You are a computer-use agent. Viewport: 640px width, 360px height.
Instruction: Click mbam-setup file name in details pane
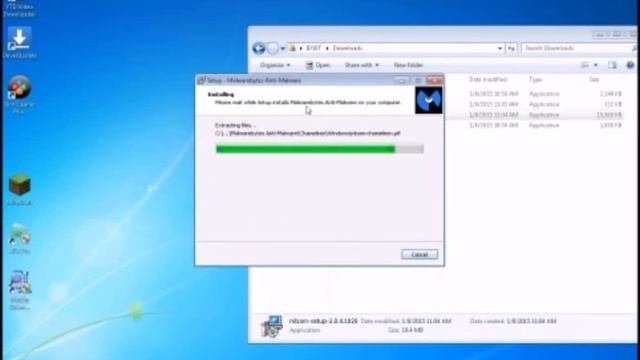point(323,321)
